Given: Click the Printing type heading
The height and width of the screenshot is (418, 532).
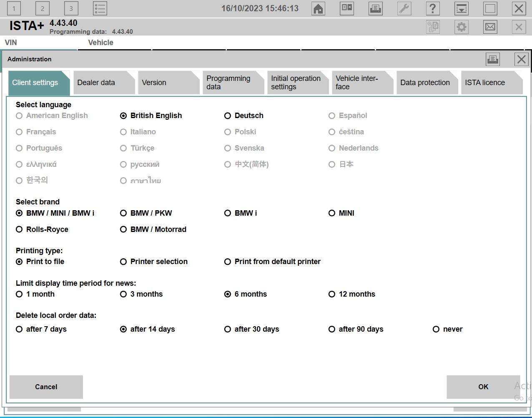Looking at the screenshot, I should 39,251.
